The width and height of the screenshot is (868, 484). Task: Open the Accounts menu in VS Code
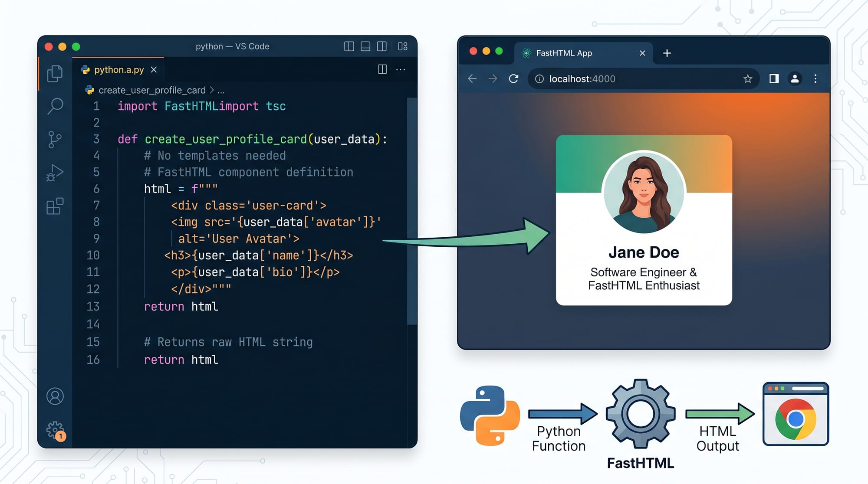click(x=55, y=396)
